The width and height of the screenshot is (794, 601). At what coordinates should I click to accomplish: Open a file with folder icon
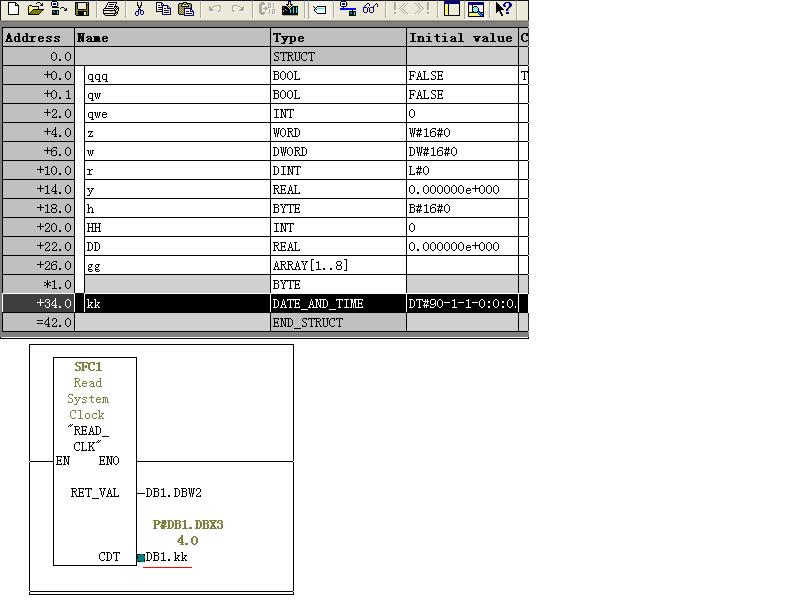coord(35,9)
